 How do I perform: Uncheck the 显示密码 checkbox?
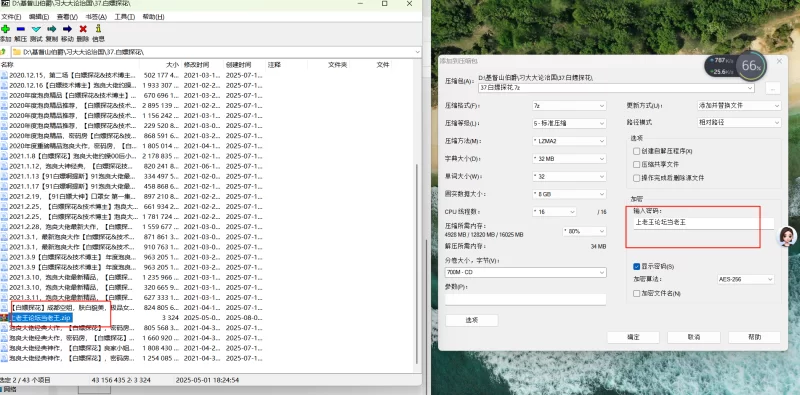(x=636, y=266)
